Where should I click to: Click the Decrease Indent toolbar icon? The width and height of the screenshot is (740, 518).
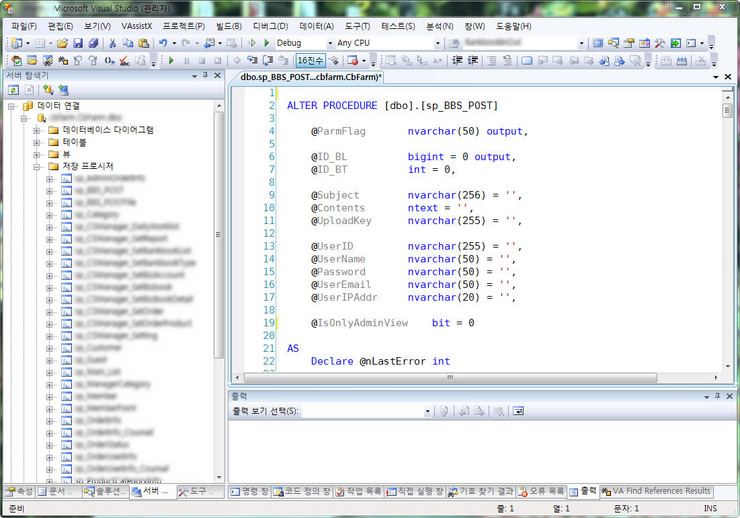pos(457,60)
